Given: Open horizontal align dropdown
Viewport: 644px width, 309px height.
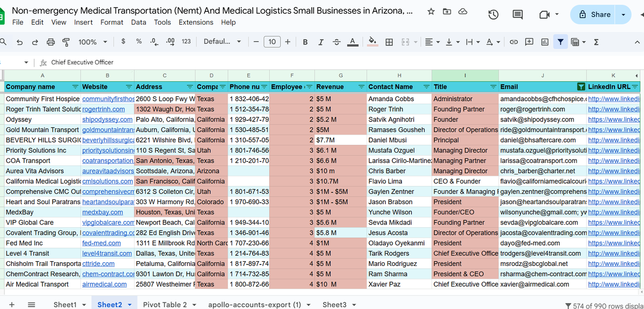Looking at the screenshot, I should [431, 42].
